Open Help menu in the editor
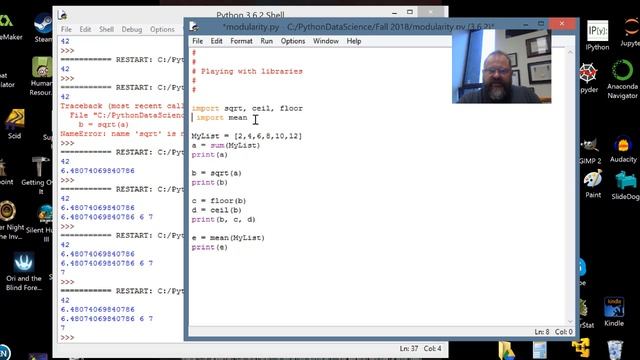This screenshot has height=360, width=640. pos(354,41)
